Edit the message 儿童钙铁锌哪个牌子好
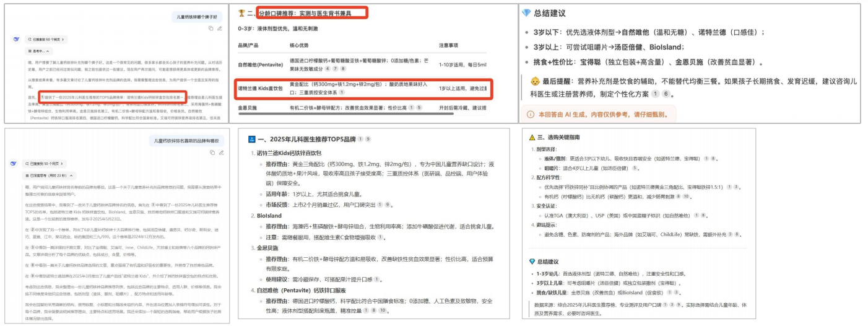The image size is (868, 326). [219, 28]
